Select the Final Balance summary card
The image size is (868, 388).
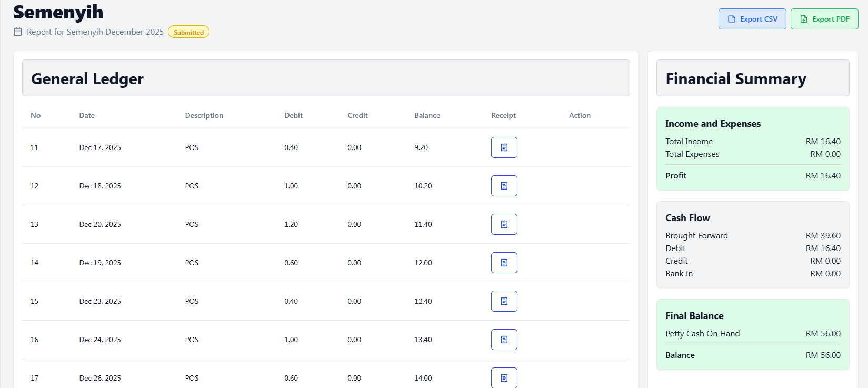pyautogui.click(x=752, y=334)
